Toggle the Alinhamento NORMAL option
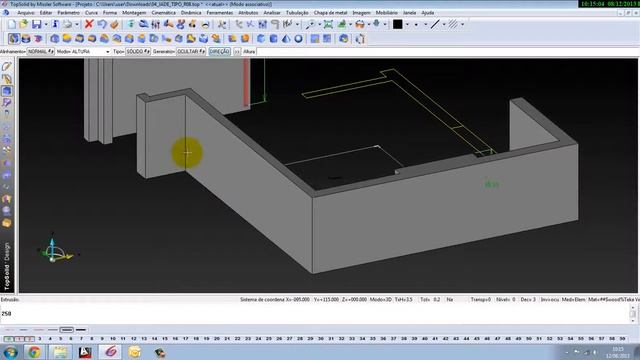This screenshot has width=640, height=360. point(40,51)
